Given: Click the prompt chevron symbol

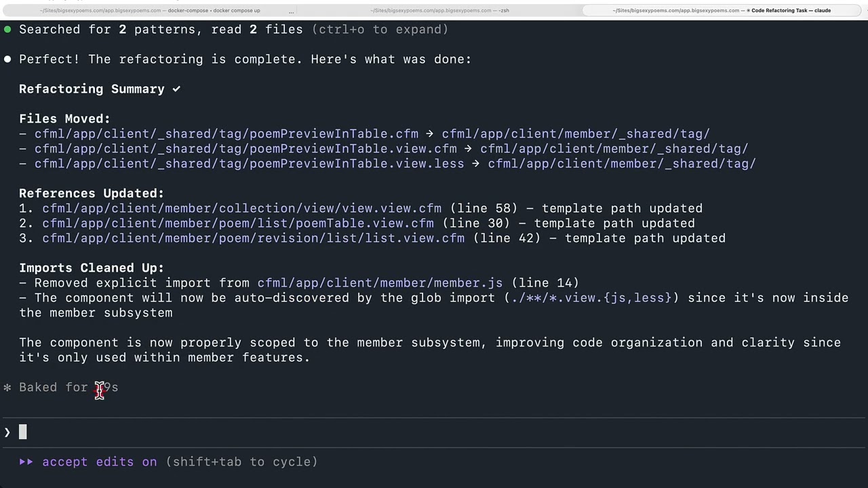Looking at the screenshot, I should click(7, 432).
